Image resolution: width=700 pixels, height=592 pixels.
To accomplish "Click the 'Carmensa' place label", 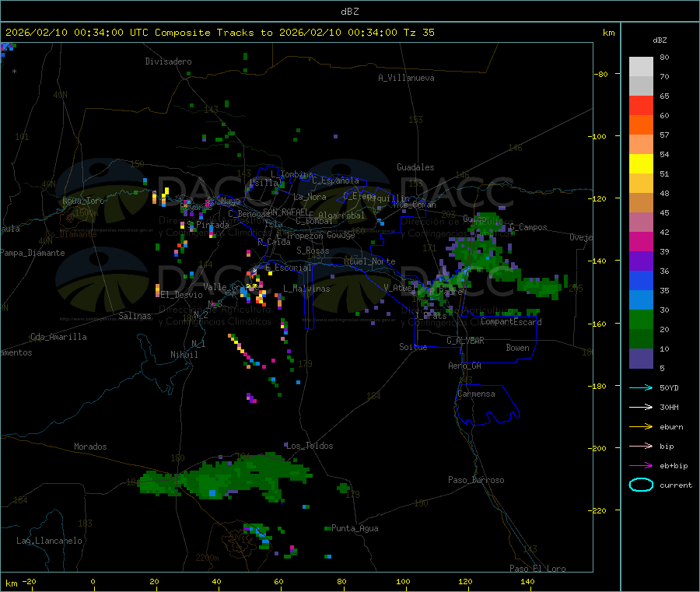I will 476,394.
